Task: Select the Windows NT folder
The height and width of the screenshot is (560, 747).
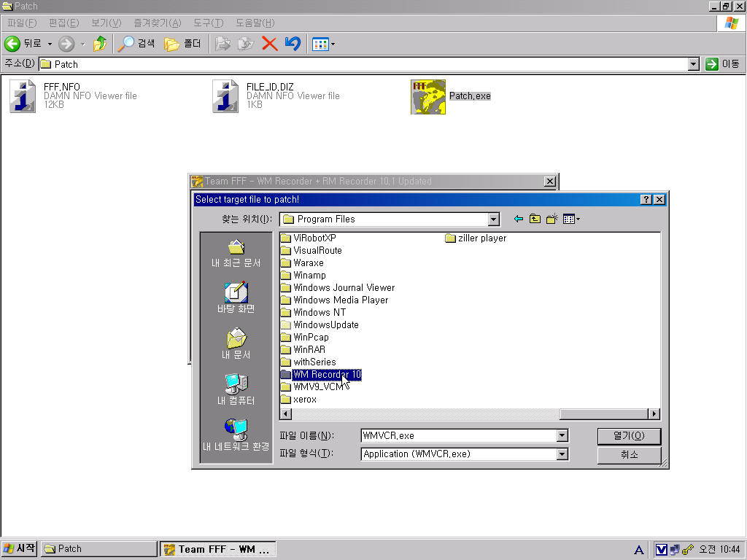Action: point(313,312)
